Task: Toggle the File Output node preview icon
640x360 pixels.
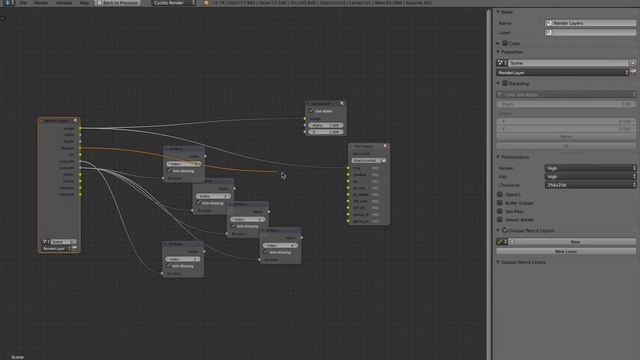Action: pyautogui.click(x=386, y=146)
